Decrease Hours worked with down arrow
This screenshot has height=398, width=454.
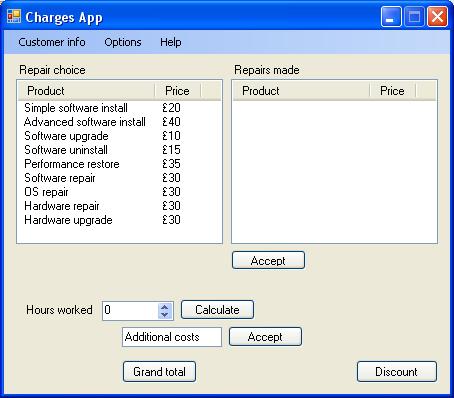pyautogui.click(x=165, y=315)
